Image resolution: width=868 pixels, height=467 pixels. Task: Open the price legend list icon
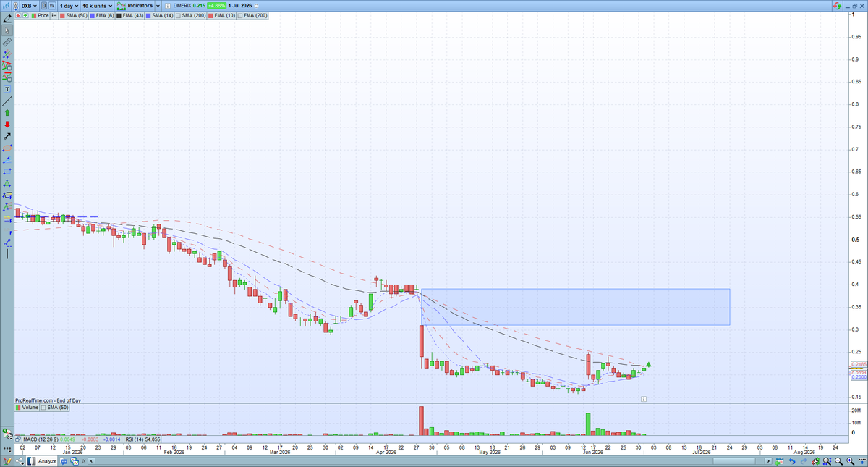tap(54, 15)
